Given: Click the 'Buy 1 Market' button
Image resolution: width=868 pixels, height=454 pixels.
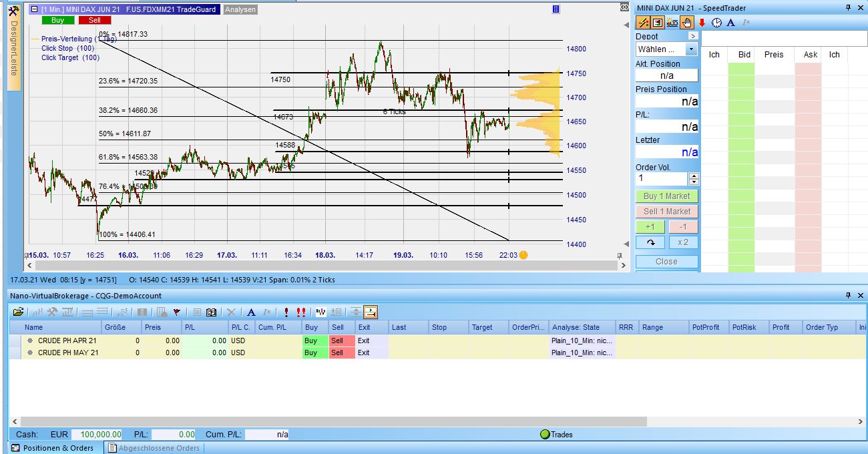Looking at the screenshot, I should pos(667,196).
